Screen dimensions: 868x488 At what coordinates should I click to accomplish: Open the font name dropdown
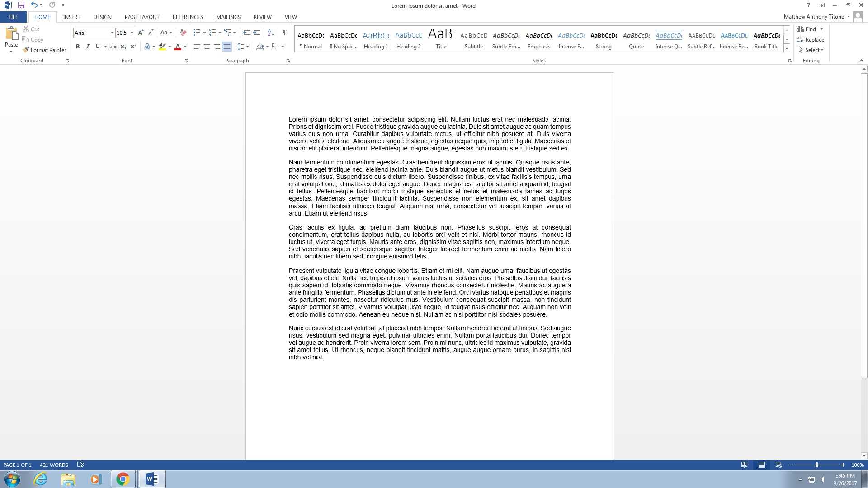point(112,33)
